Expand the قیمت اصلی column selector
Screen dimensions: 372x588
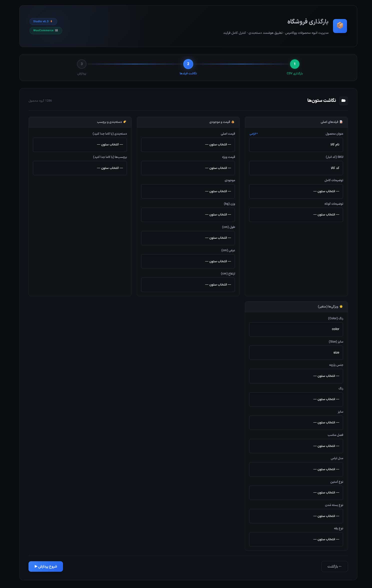tap(188, 145)
